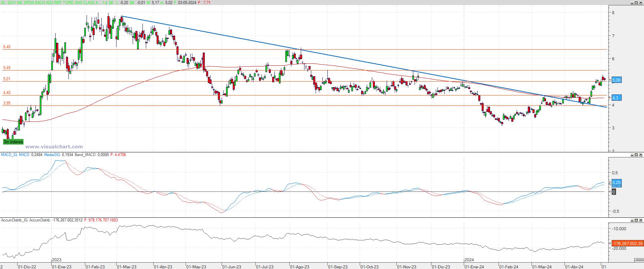The width and height of the screenshot is (644, 269).
Task: Click the 01-Feb-24 date axis label
Action: 509,267
